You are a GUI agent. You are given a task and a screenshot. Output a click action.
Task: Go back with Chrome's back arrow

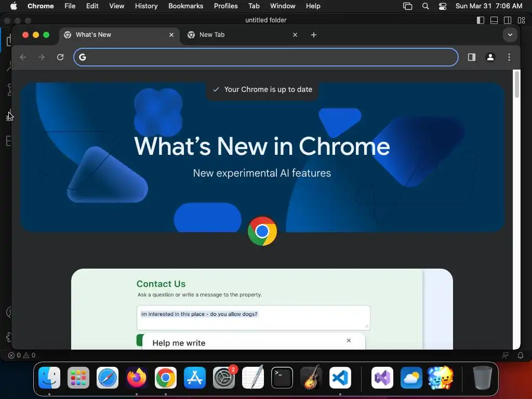(x=23, y=57)
